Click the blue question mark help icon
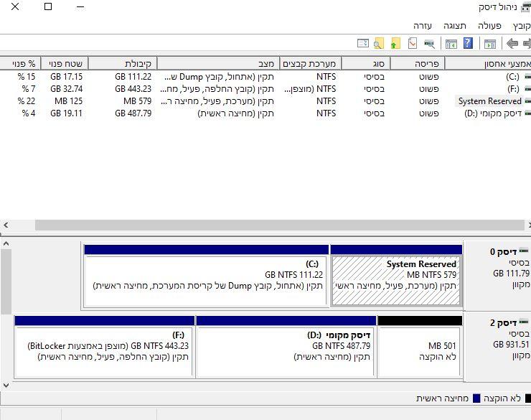Screen dimensions: 531x420 coord(468,43)
